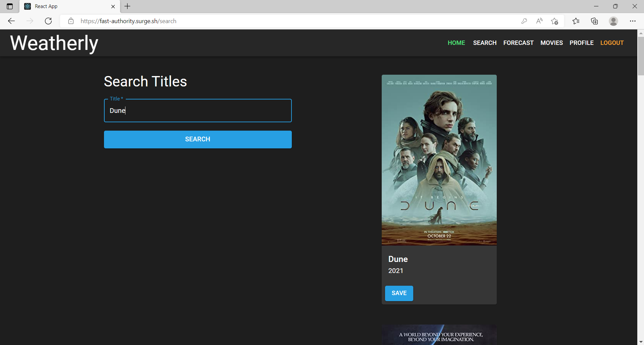Open the SEARCH nav link
The image size is (644, 345).
click(485, 43)
